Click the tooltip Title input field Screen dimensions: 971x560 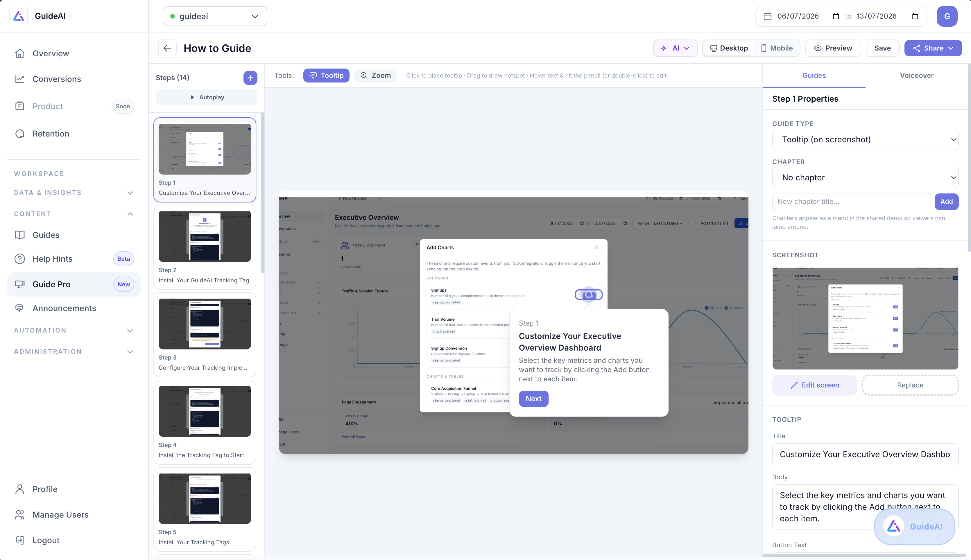point(865,454)
